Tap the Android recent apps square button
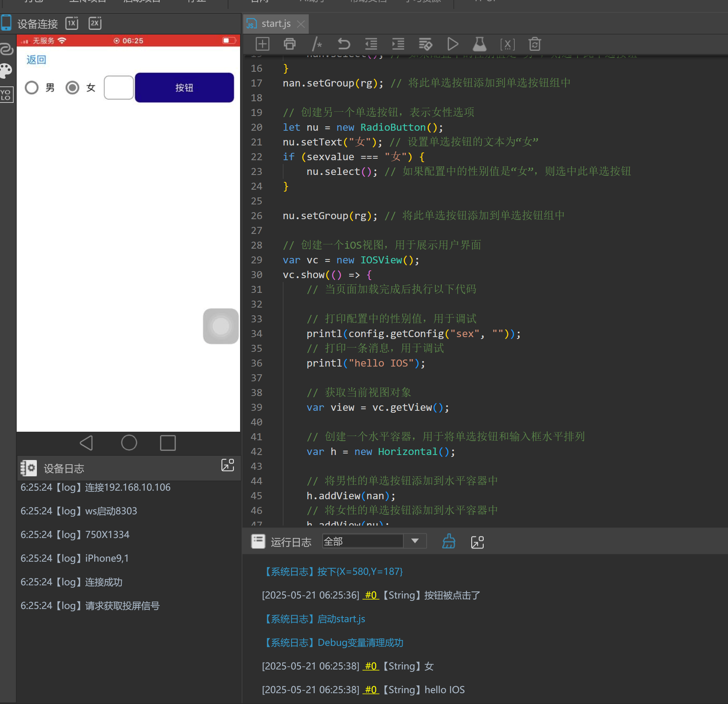The width and height of the screenshot is (728, 704). click(168, 443)
